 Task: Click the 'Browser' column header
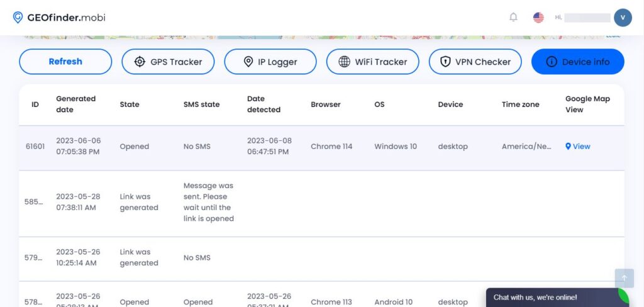click(x=326, y=104)
